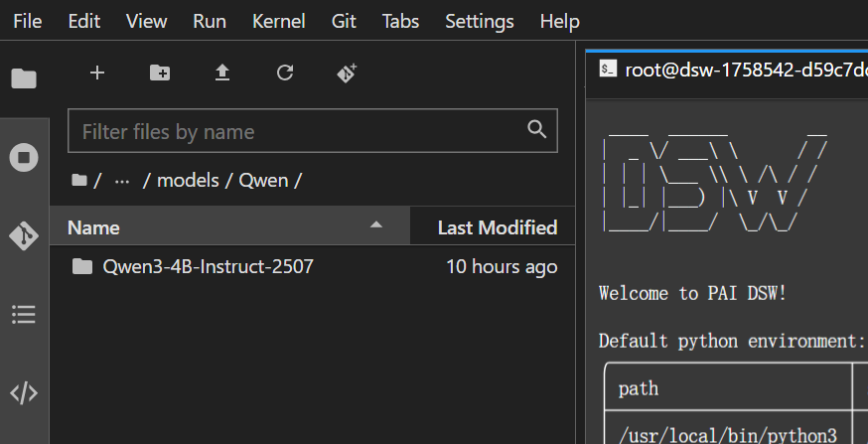Open the Tabs menu
868x444 pixels.
pyautogui.click(x=400, y=21)
